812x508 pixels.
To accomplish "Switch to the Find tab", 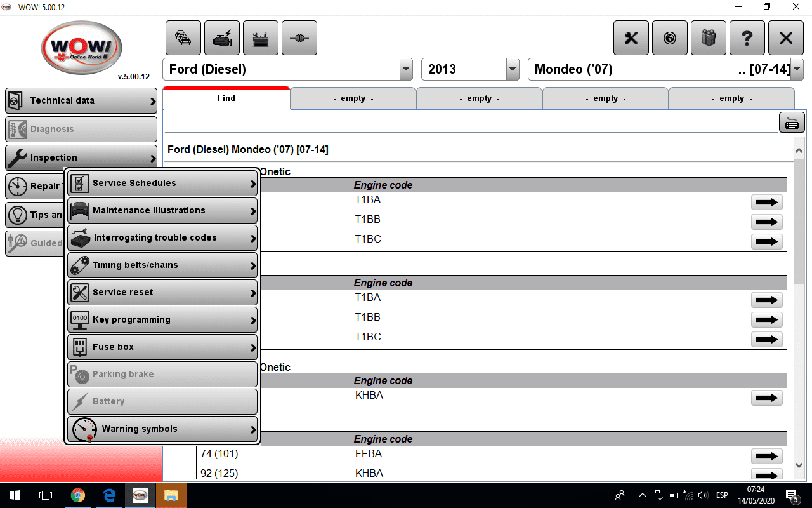I will (x=226, y=98).
